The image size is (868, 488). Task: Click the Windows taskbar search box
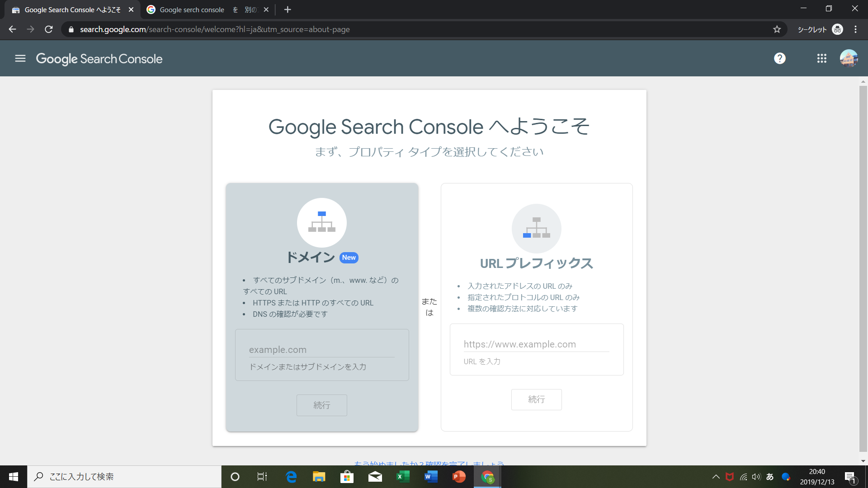pos(124,477)
